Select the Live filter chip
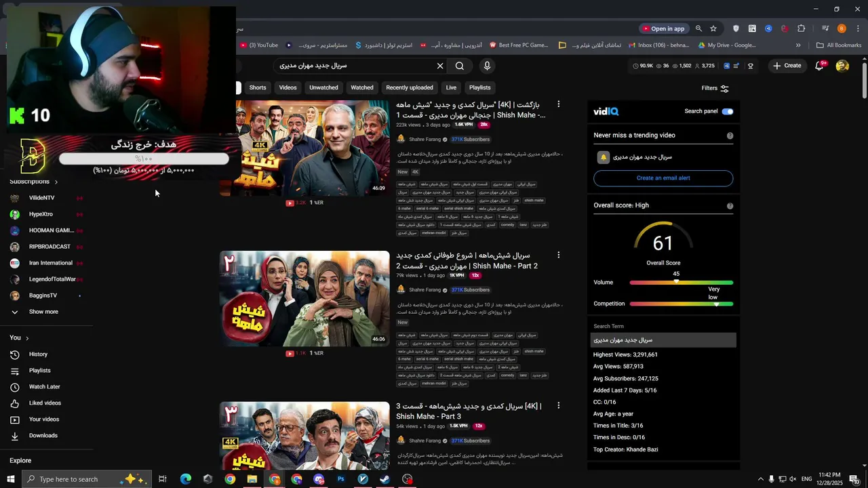The height and width of the screenshot is (488, 868). click(x=451, y=87)
